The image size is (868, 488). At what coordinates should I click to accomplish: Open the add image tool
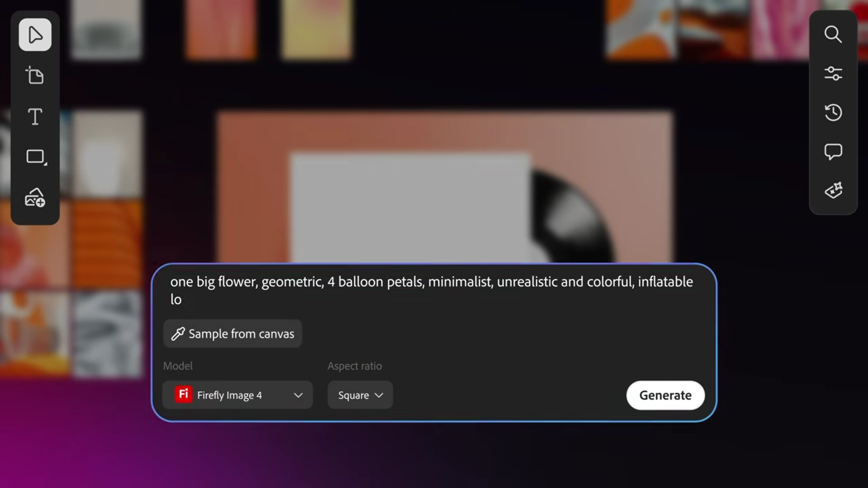tap(35, 198)
